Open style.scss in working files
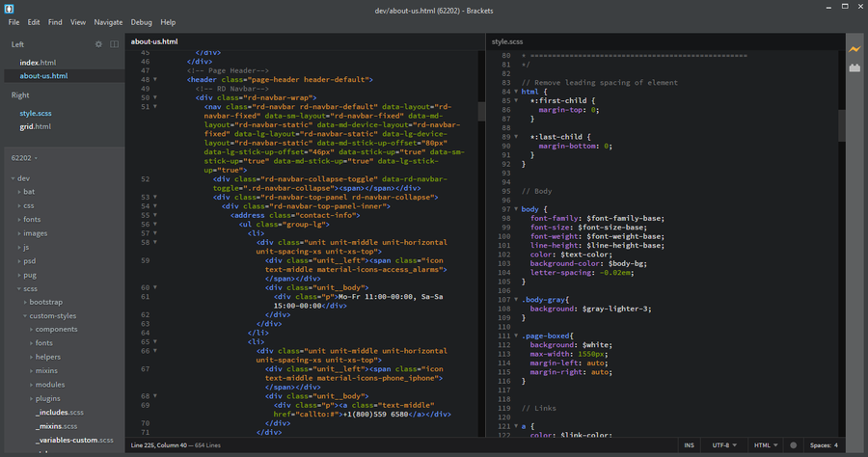Screen dimensions: 868x457 (36, 113)
